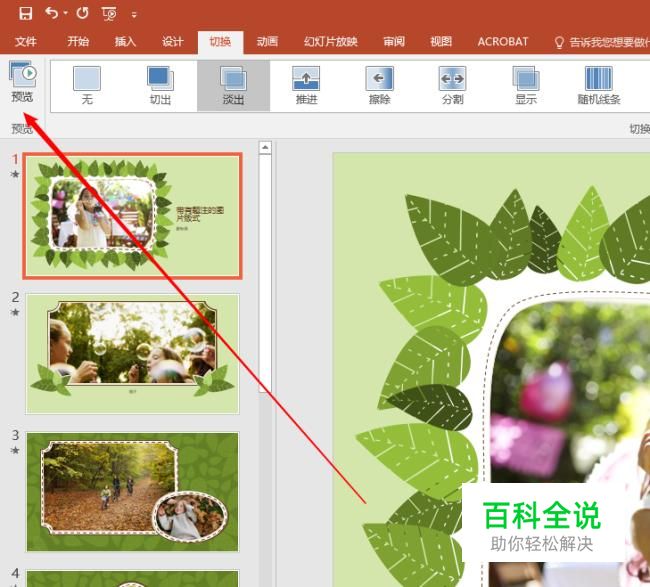
Task: Select the 淡出 (Fade) transition
Action: [x=233, y=85]
